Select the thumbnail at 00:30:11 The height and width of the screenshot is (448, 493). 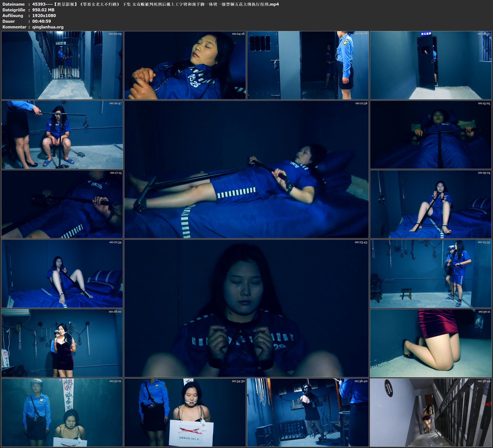tap(431, 343)
